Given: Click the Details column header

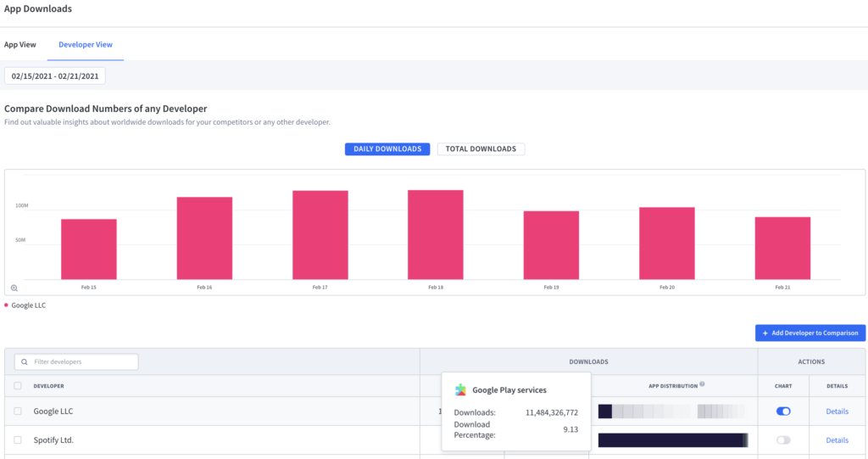Looking at the screenshot, I should (837, 386).
